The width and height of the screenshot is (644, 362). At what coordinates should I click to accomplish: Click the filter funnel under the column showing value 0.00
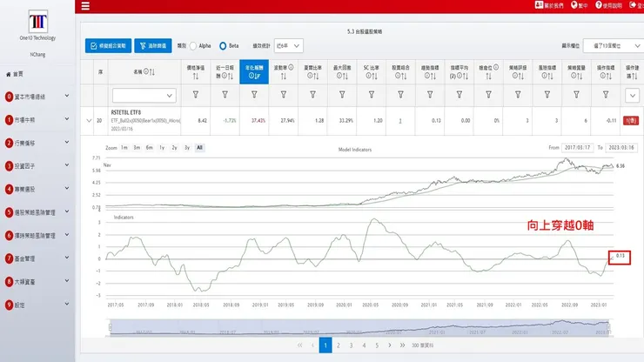click(x=460, y=95)
